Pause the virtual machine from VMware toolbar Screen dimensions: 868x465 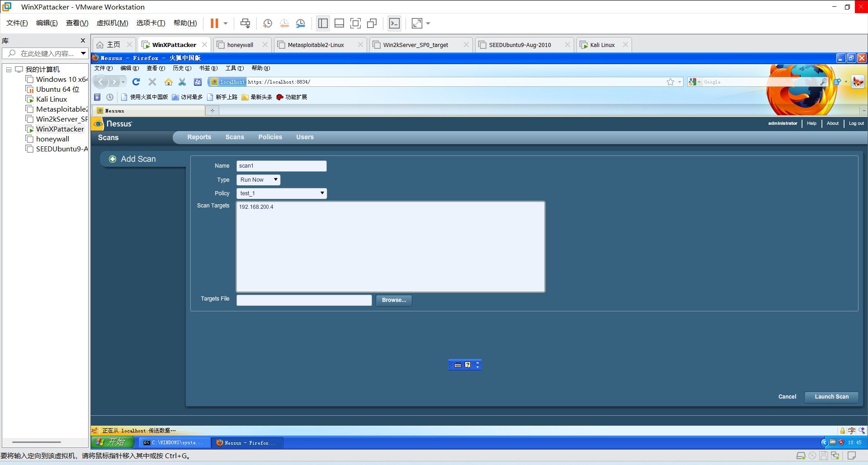[x=214, y=23]
